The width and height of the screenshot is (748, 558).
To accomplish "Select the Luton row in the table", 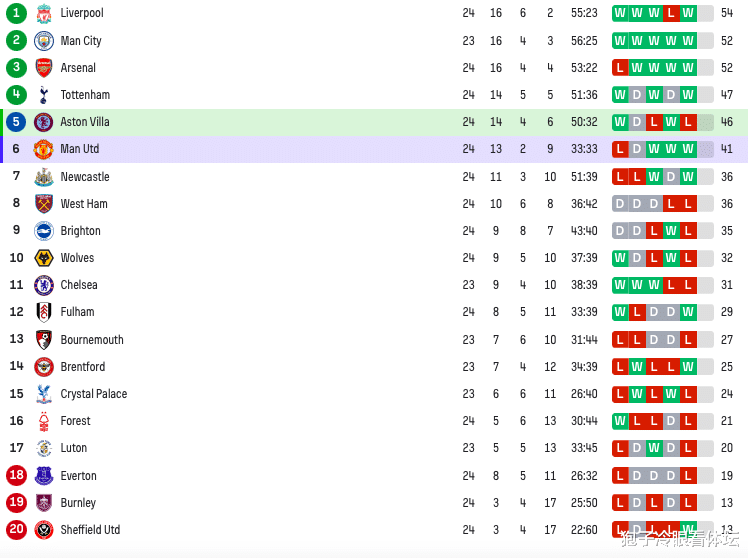I will pos(374,448).
